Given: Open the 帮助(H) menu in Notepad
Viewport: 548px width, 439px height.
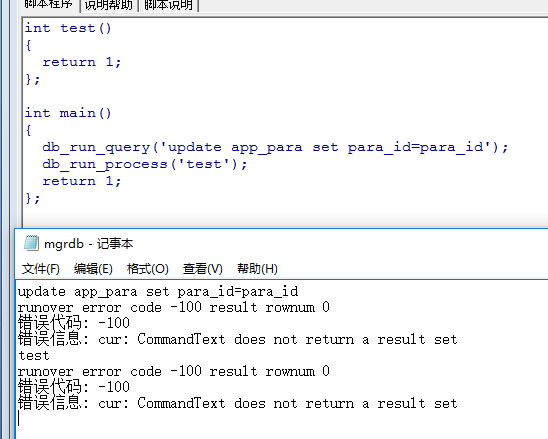Looking at the screenshot, I should click(257, 269).
